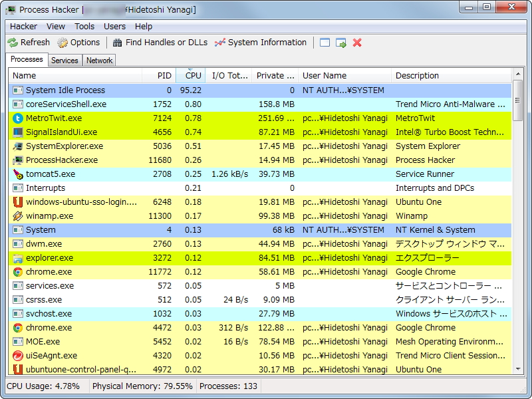The image size is (532, 399).
Task: Select the Find Window and Thread icon
Action: tap(340, 42)
